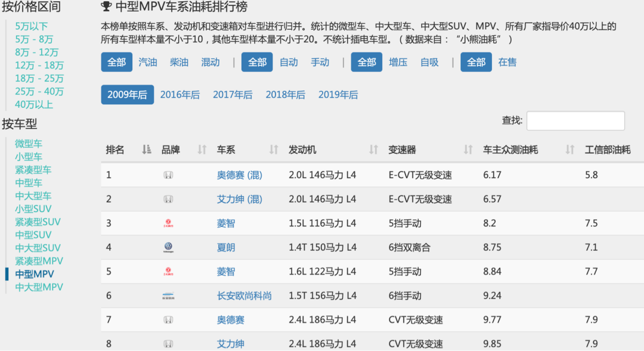Switch to the 2016年后 tab
Viewport: 644px width, 351px height.
click(180, 95)
